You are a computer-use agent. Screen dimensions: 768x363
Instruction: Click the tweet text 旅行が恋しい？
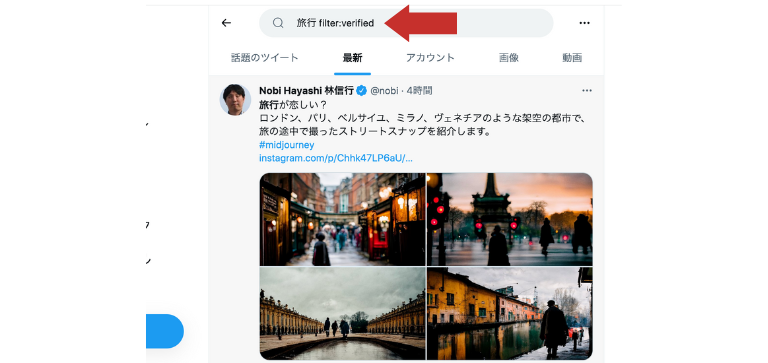[292, 105]
